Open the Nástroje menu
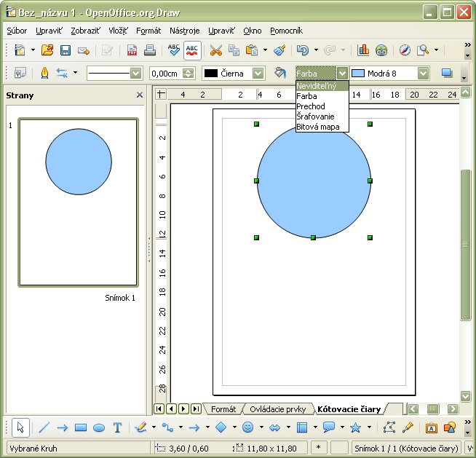This screenshot has height=458, width=476. (185, 31)
